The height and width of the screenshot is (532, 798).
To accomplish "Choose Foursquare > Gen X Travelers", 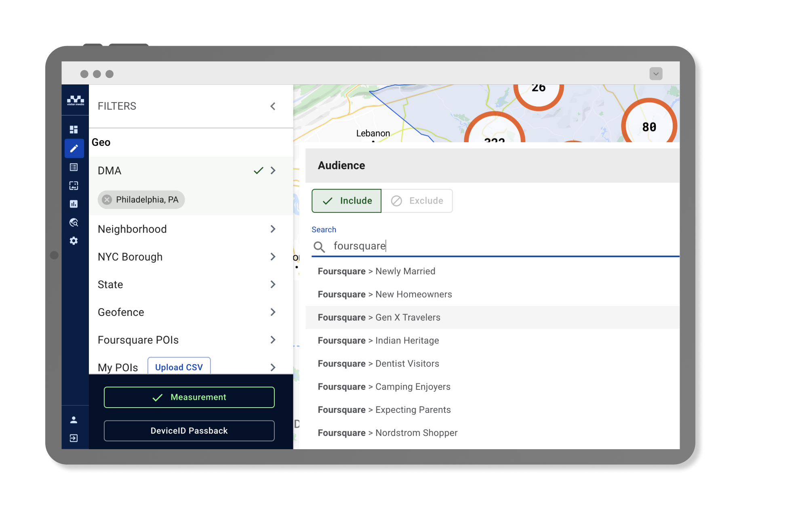I will click(x=493, y=318).
